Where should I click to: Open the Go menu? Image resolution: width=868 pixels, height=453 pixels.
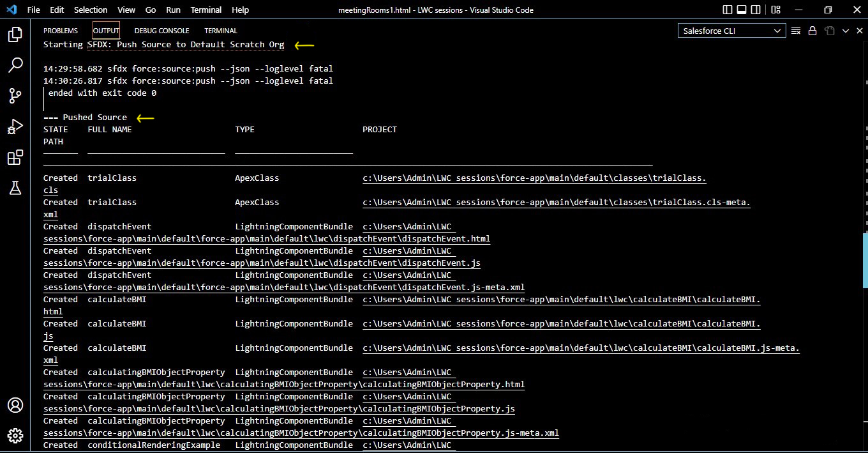[151, 10]
